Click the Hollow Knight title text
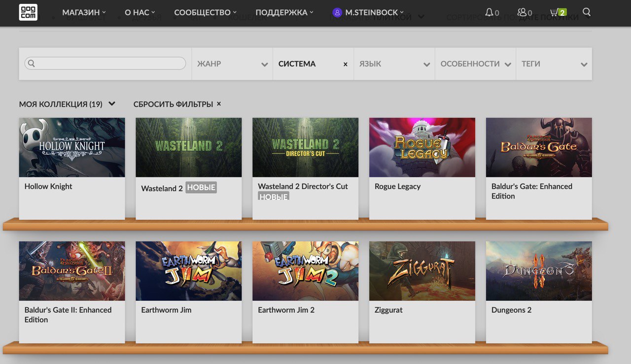The width and height of the screenshot is (631, 364). [48, 186]
